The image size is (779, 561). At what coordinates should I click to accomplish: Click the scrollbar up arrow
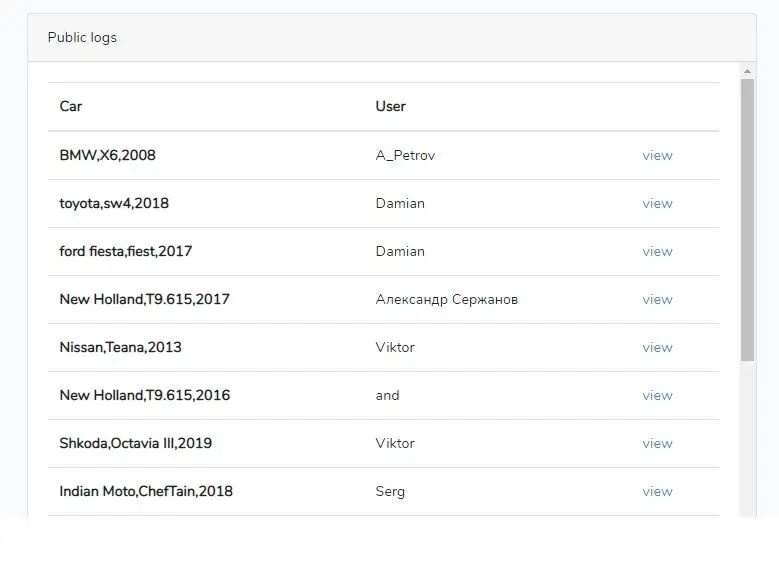point(747,72)
